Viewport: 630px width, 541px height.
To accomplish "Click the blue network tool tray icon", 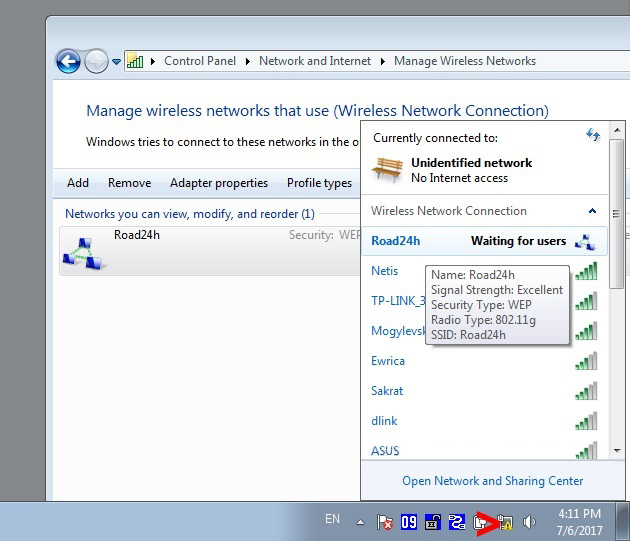I will pos(457,522).
